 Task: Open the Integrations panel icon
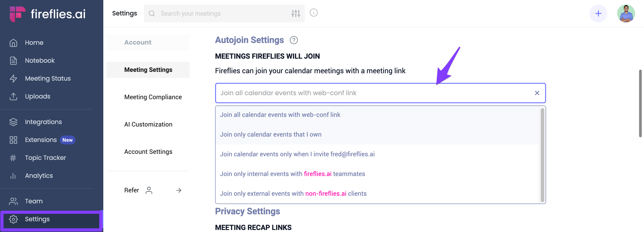13,122
